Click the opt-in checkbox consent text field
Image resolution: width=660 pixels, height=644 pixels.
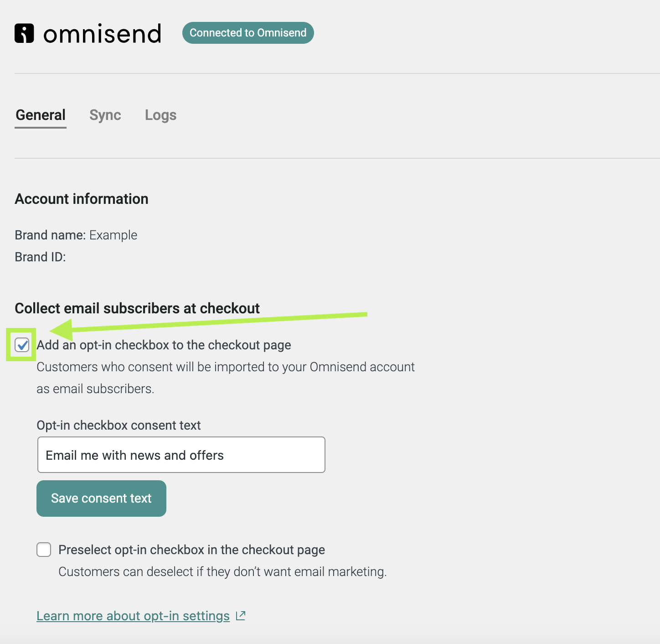pyautogui.click(x=181, y=455)
